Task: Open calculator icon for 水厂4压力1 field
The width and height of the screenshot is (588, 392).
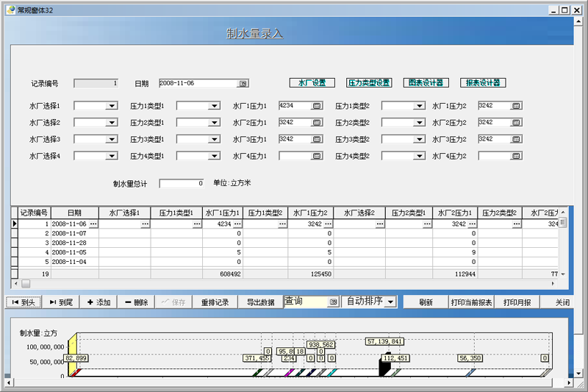Action: (x=317, y=156)
